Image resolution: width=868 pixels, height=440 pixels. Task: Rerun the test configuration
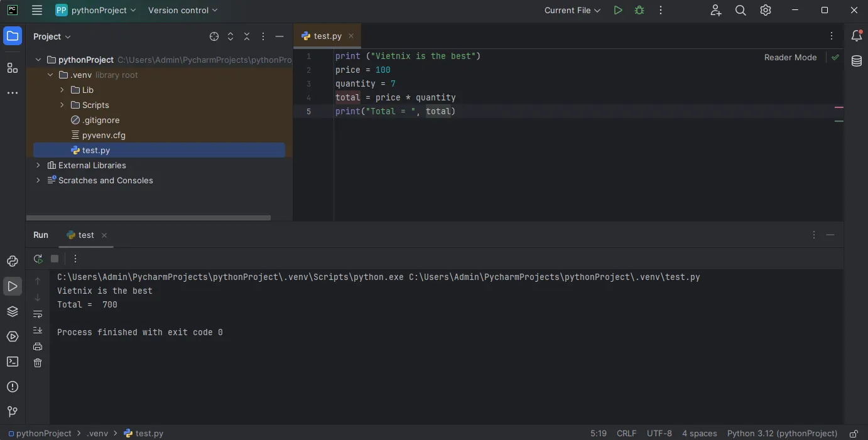38,259
